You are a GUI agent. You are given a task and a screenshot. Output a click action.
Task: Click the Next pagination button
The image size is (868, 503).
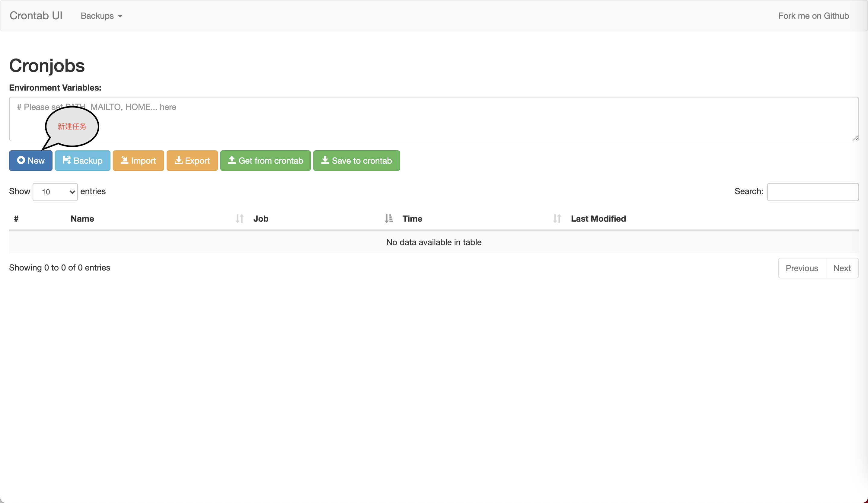coord(842,268)
